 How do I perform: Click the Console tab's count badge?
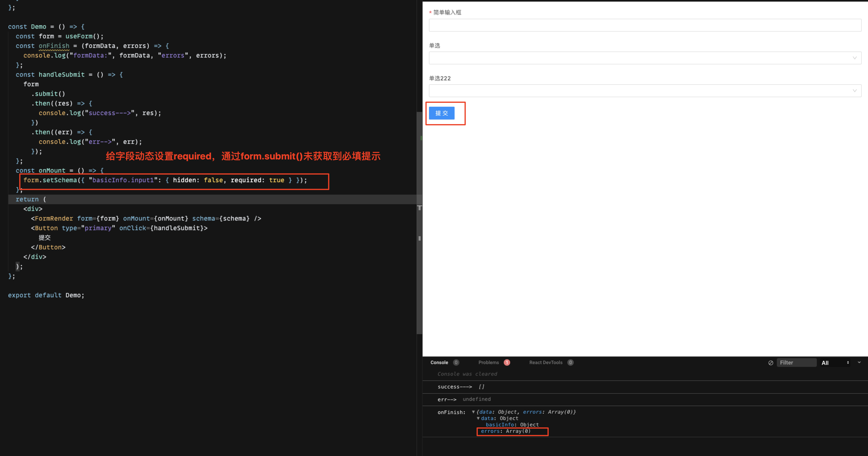tap(456, 362)
